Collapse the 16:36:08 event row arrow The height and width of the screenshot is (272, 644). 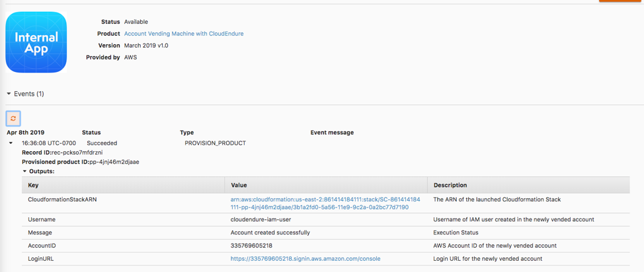[11, 143]
